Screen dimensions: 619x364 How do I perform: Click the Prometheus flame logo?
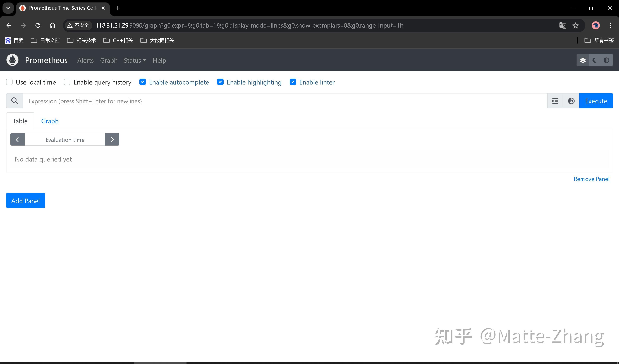12,60
